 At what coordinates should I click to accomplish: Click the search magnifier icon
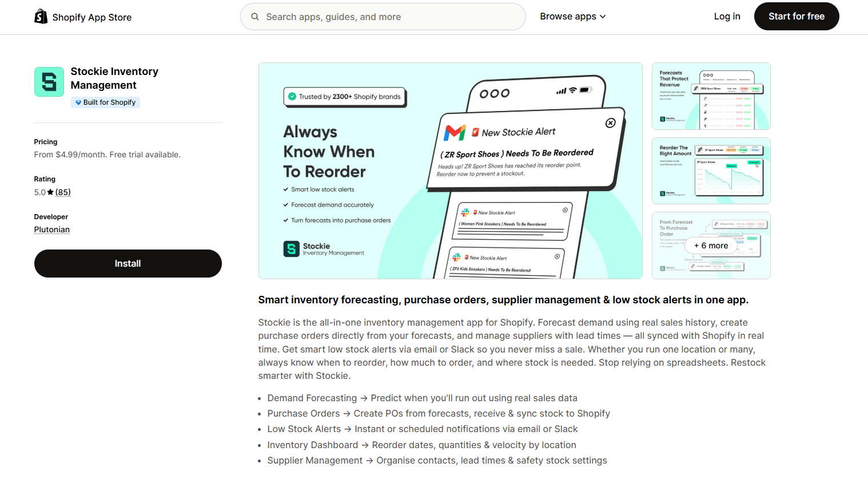[x=255, y=17]
